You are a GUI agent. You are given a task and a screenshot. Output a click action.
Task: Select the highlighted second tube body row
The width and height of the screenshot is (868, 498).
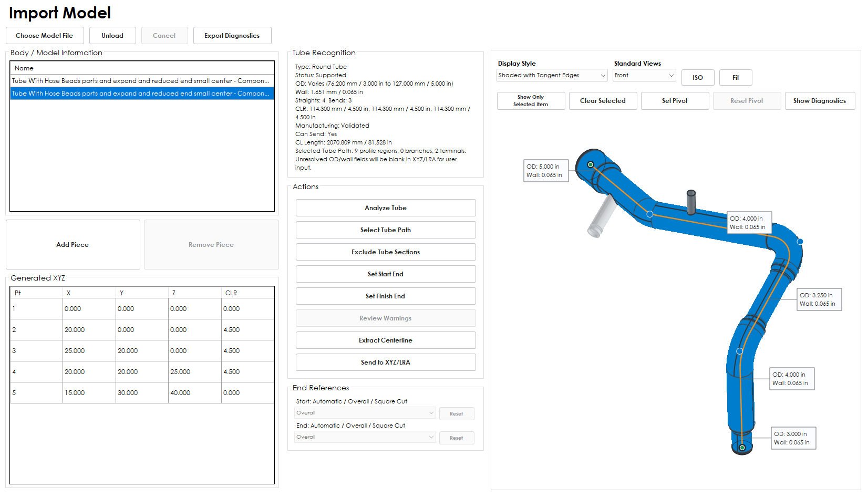142,94
